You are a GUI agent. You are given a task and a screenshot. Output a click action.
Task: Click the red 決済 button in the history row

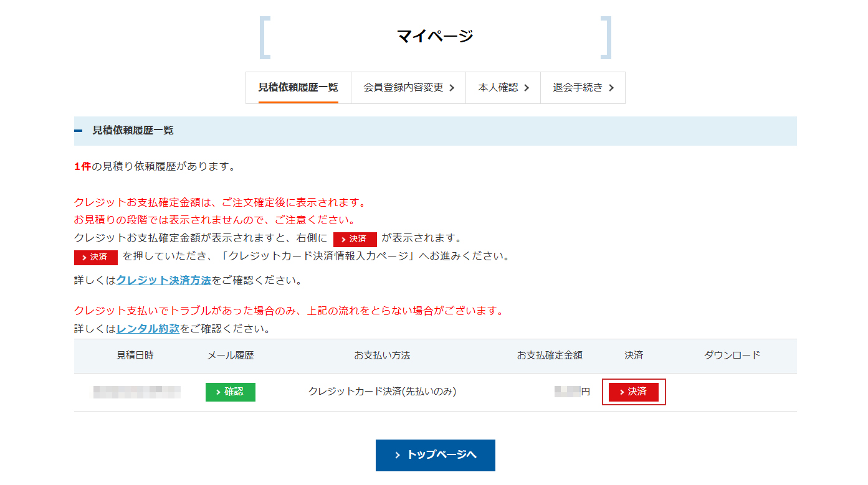point(634,392)
